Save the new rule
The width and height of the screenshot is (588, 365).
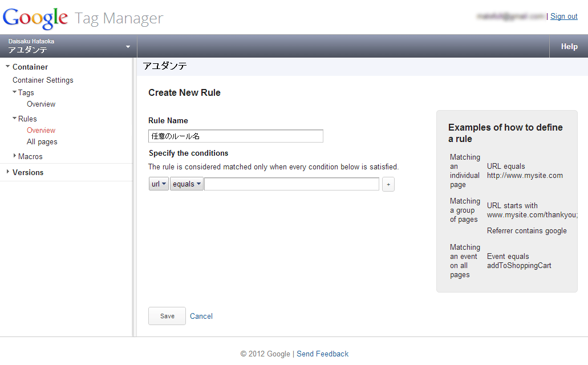point(167,316)
